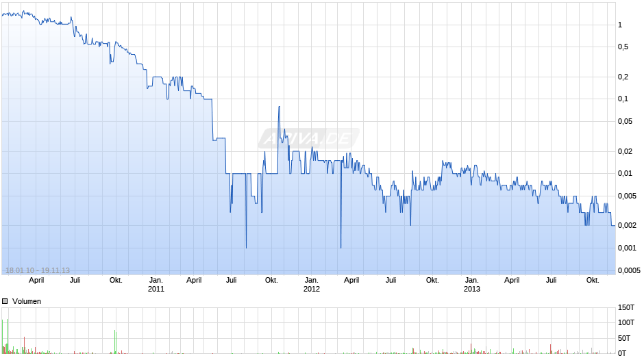Click the '0,2' price axis label
The image size is (644, 360).
pos(623,77)
